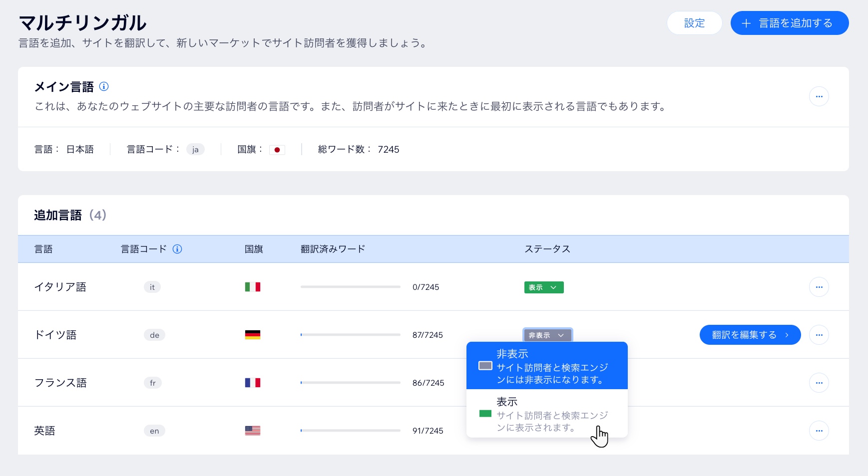Click the Japanese flag icon in メイン言語
Image resolution: width=868 pixels, height=476 pixels.
click(x=277, y=149)
